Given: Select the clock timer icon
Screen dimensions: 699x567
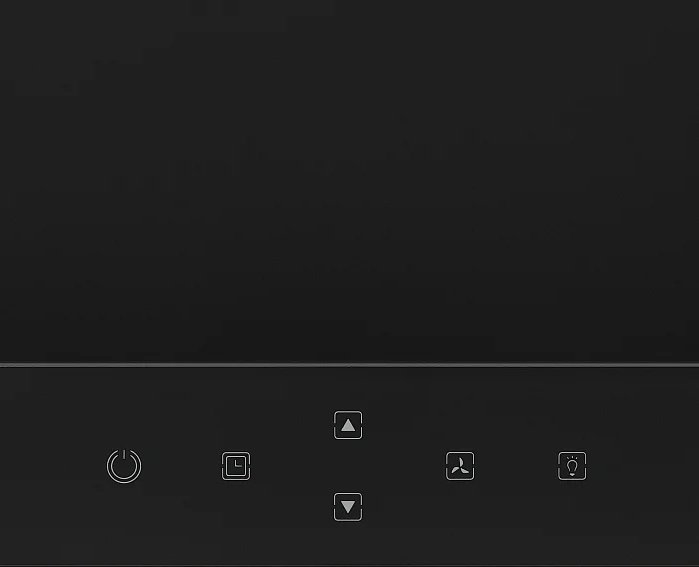Looking at the screenshot, I should [x=236, y=466].
